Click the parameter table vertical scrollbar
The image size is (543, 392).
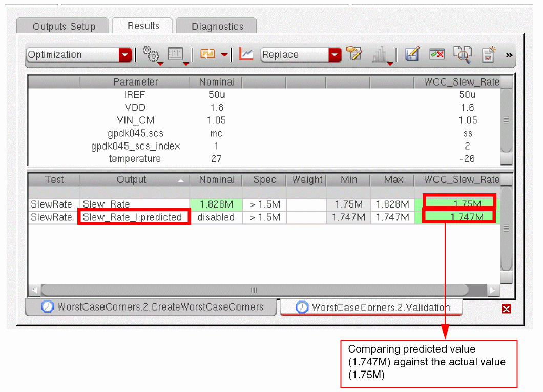506,120
